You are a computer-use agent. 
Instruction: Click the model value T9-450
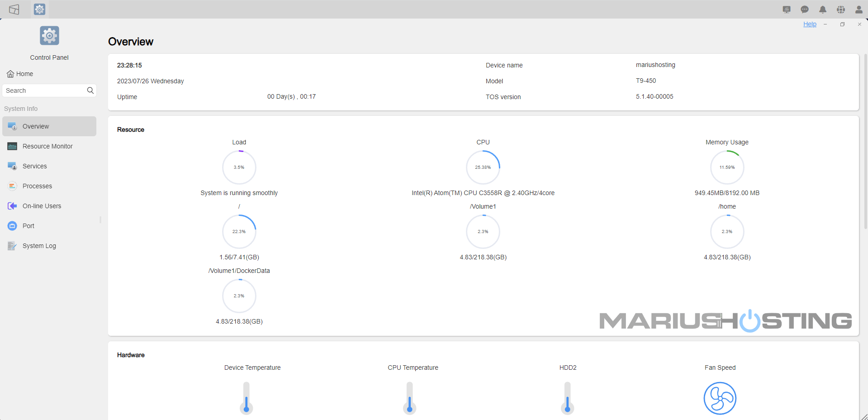click(x=646, y=81)
